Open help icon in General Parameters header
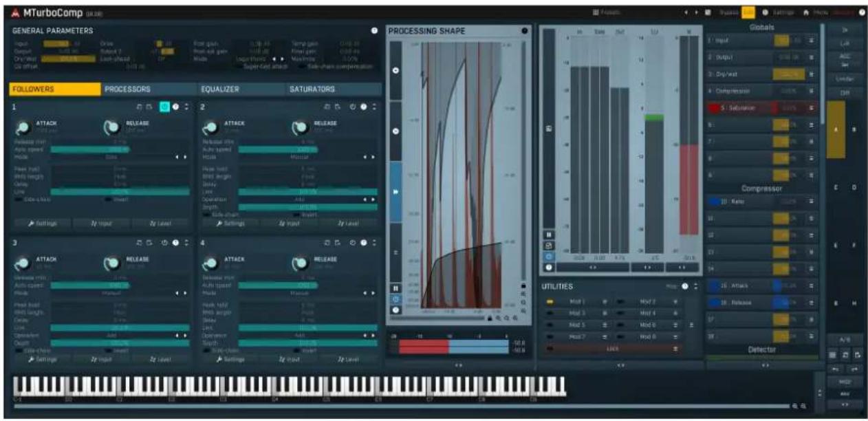 (x=374, y=31)
